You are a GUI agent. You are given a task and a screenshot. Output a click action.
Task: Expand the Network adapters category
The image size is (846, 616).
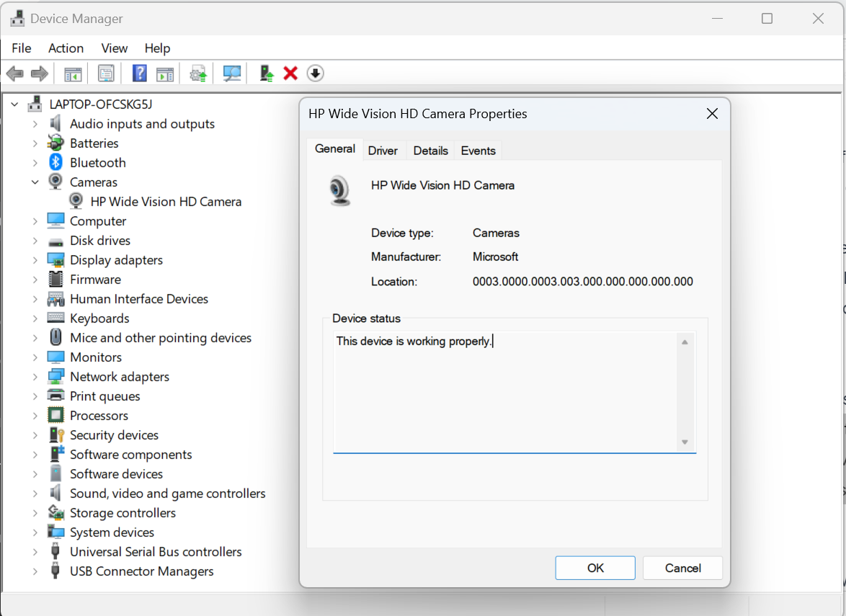point(35,376)
